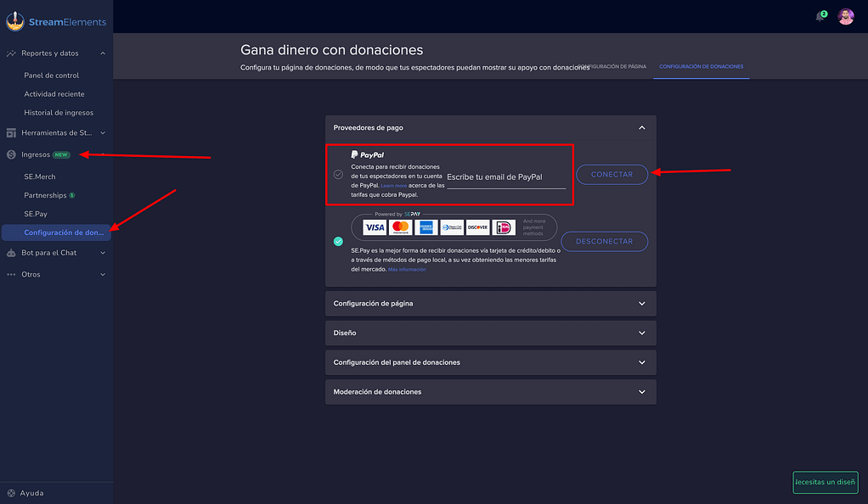Open Más información link
The height and width of the screenshot is (504, 868).
tap(407, 270)
